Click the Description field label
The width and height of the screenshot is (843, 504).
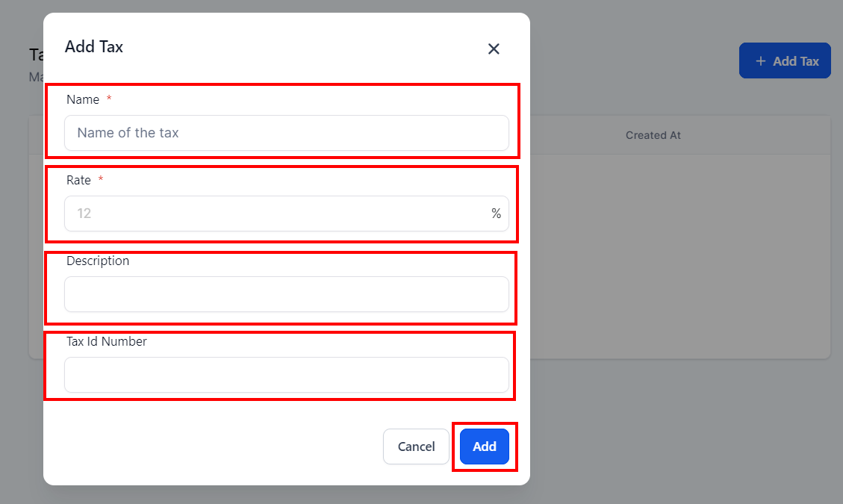pyautogui.click(x=98, y=261)
